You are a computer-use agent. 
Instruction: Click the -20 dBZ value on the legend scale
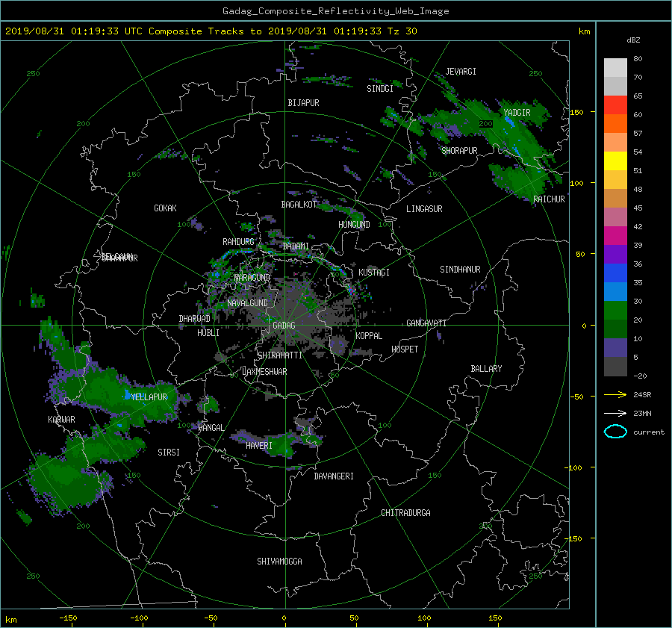tap(640, 376)
